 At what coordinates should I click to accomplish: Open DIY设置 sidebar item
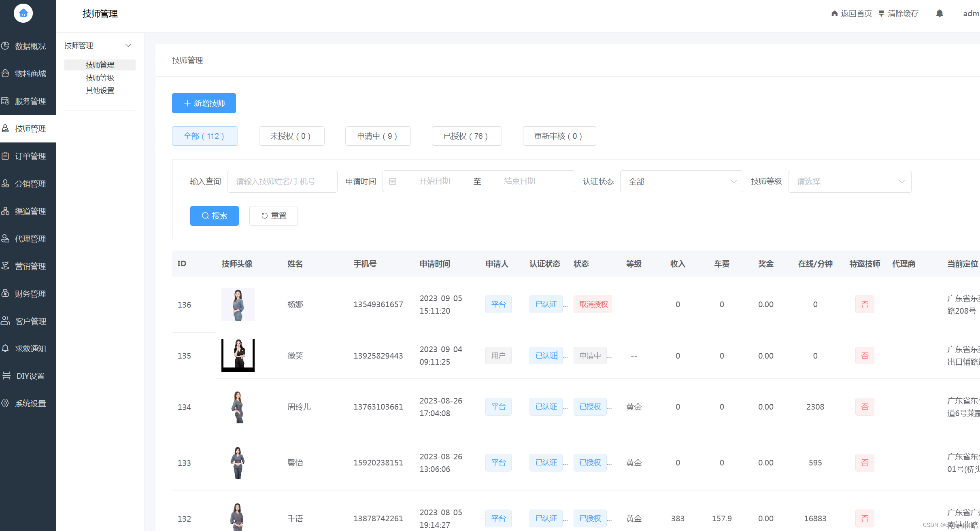coord(28,376)
